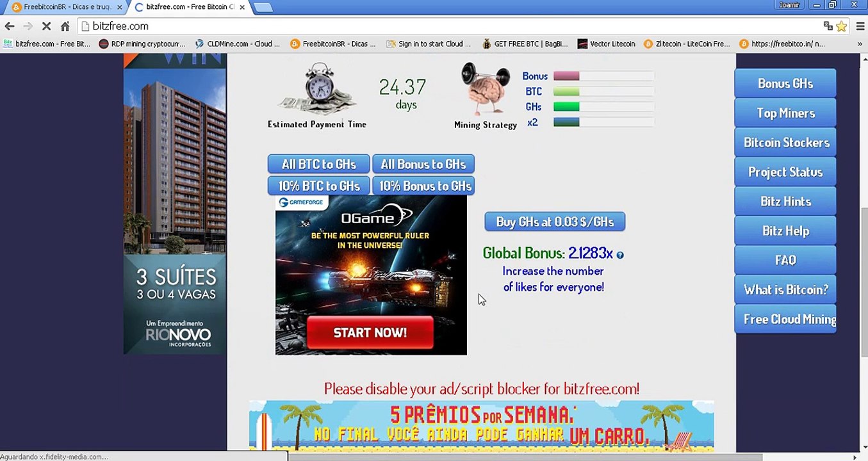
Task: Click Buy GHs at 0.03 $/GHs
Action: click(555, 222)
